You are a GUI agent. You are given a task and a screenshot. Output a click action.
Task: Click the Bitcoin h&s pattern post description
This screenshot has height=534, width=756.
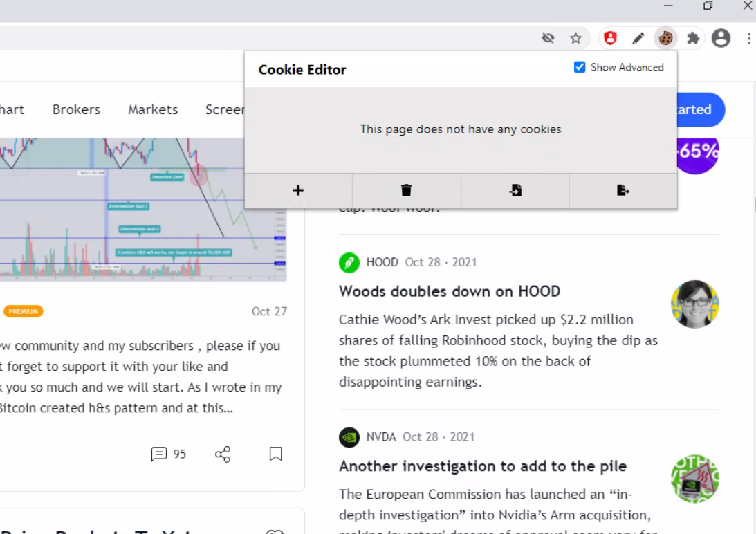141,377
